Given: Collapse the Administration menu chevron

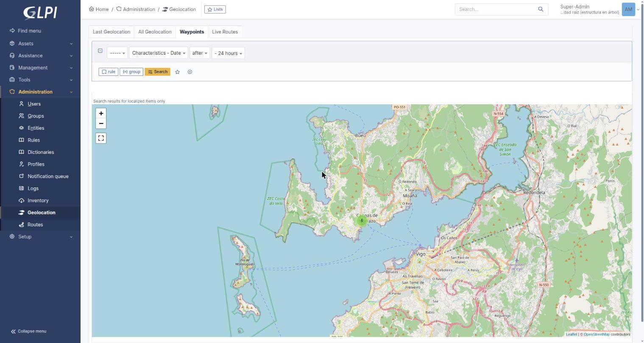Looking at the screenshot, I should [71, 92].
